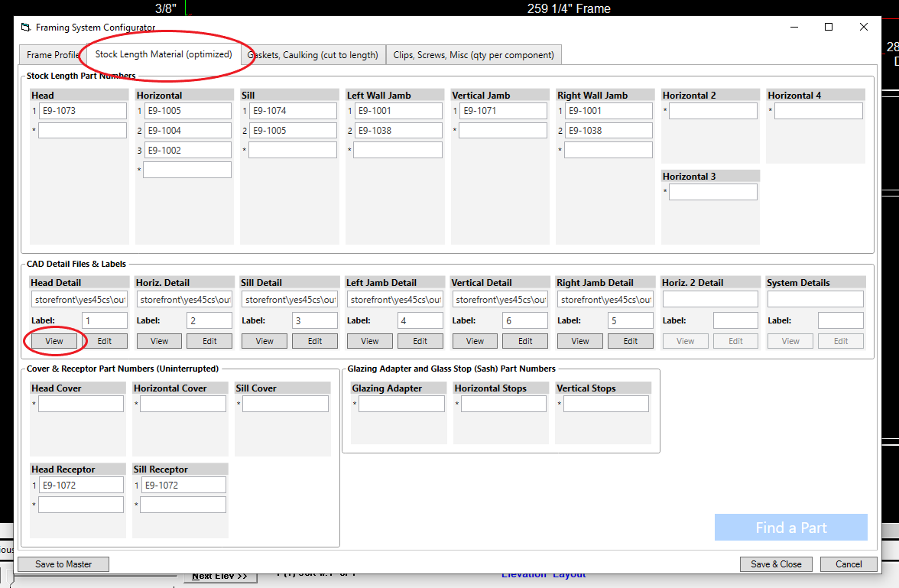Viewport: 899px width, 588px height.
Task: Click the Right Wall Jamb field E9-1001
Action: pyautogui.click(x=609, y=111)
